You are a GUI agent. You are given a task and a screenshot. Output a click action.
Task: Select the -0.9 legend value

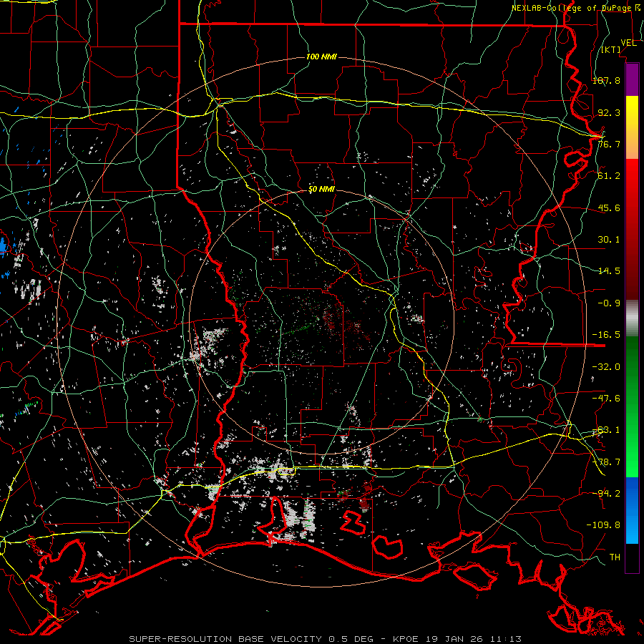pyautogui.click(x=609, y=303)
